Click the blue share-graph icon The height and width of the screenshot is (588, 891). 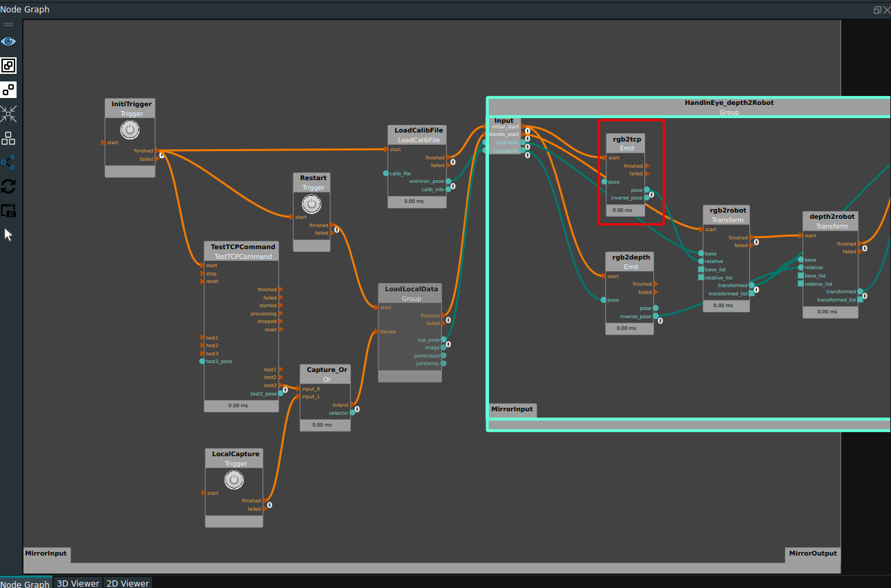tap(8, 162)
